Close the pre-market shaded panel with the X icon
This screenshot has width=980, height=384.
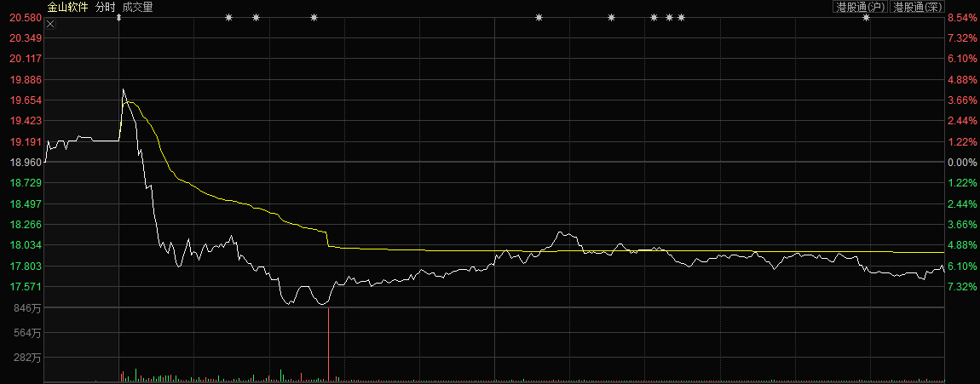50,25
